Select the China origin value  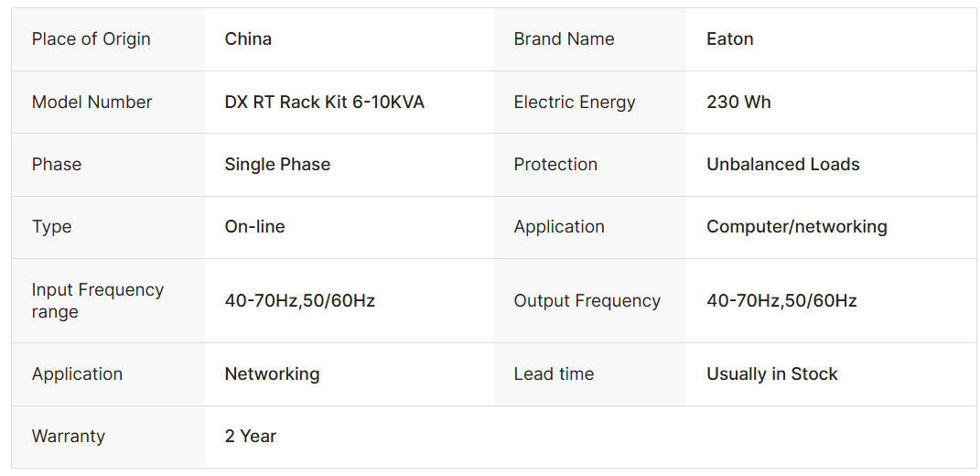pyautogui.click(x=248, y=39)
